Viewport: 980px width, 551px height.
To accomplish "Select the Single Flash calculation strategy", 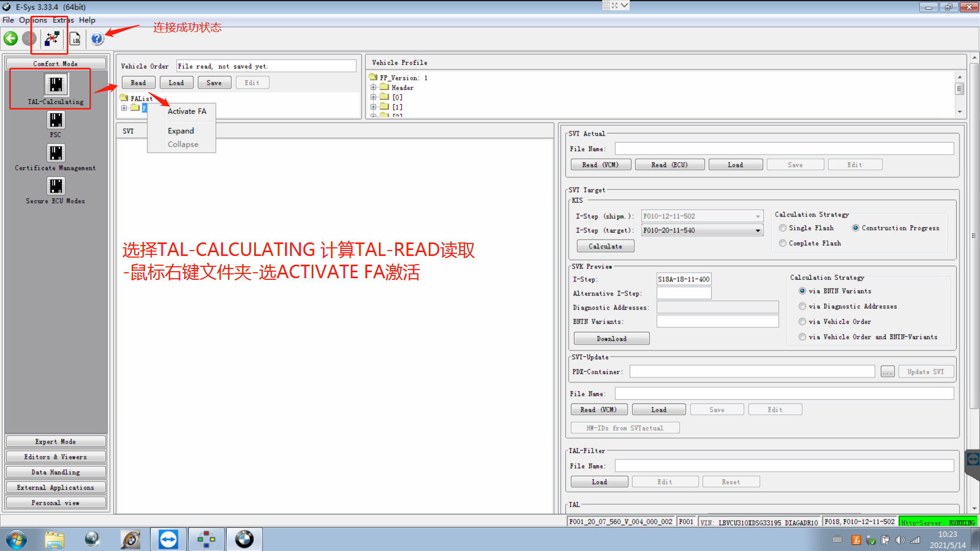I will [783, 228].
